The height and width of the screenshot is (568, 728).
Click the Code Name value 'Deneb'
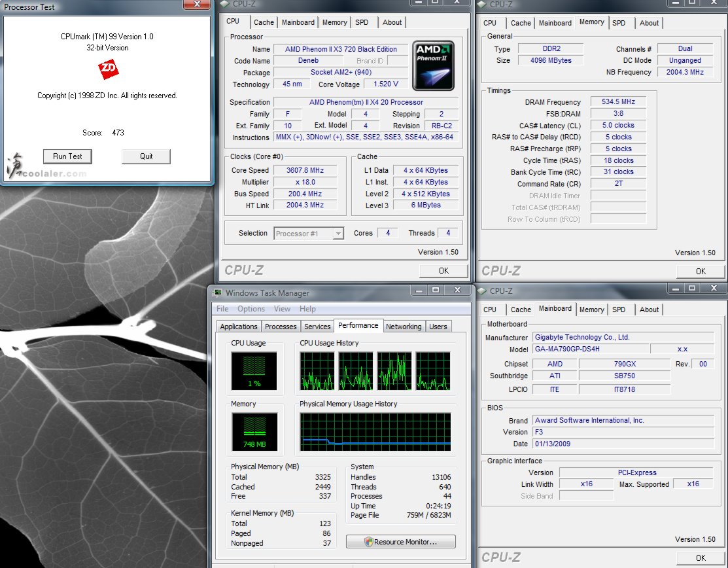pos(308,60)
